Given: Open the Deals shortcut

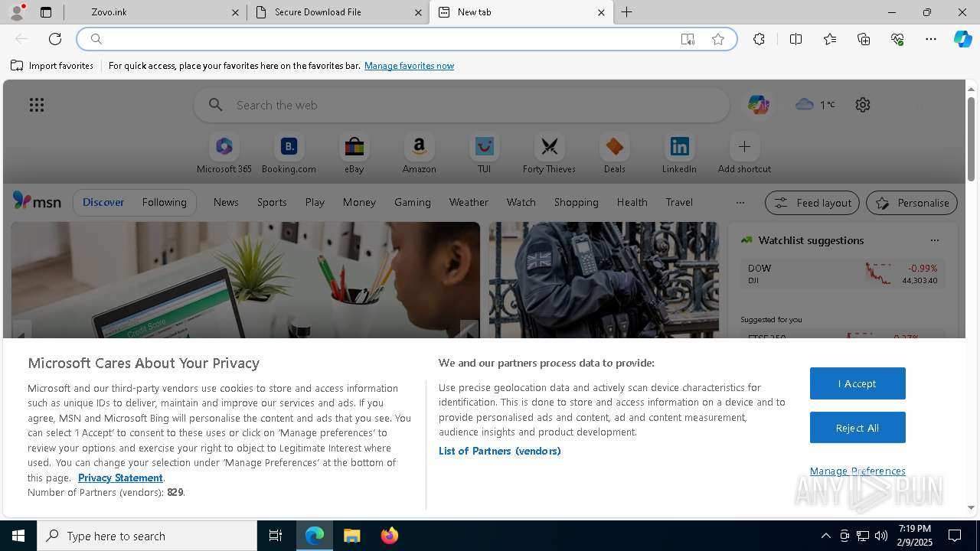Looking at the screenshot, I should point(614,153).
